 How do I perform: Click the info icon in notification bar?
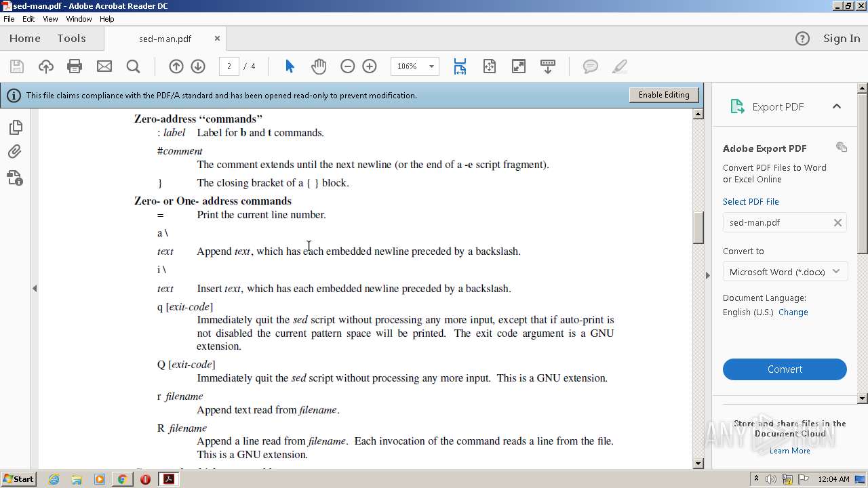14,96
